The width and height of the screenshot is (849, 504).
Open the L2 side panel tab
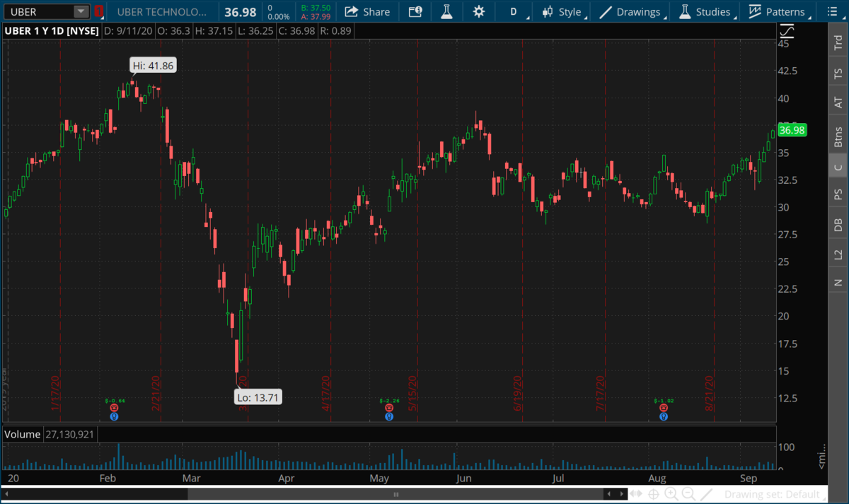pyautogui.click(x=838, y=254)
